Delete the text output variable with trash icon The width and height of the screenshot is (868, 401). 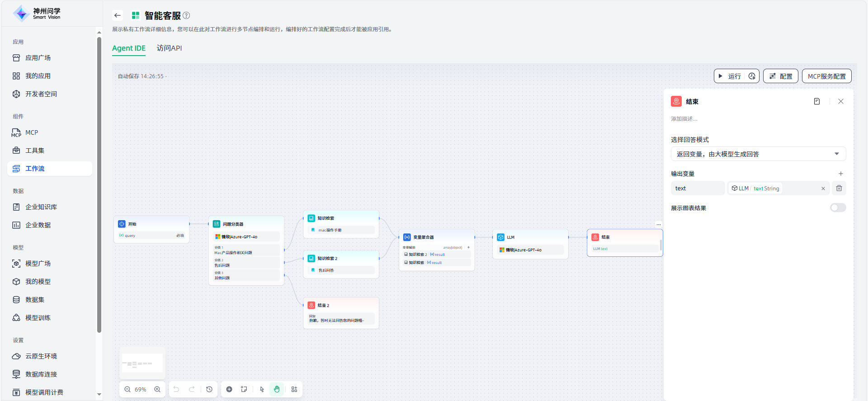click(x=839, y=188)
